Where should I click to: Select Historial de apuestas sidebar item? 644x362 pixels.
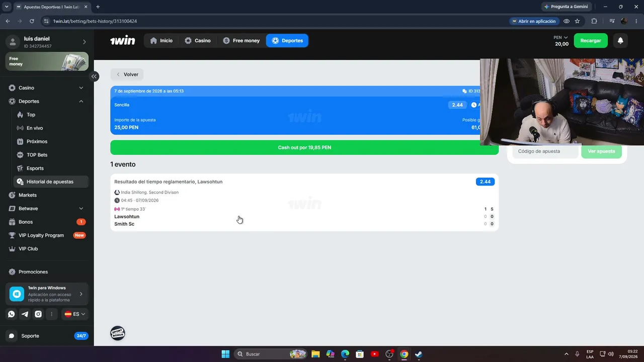(x=51, y=182)
